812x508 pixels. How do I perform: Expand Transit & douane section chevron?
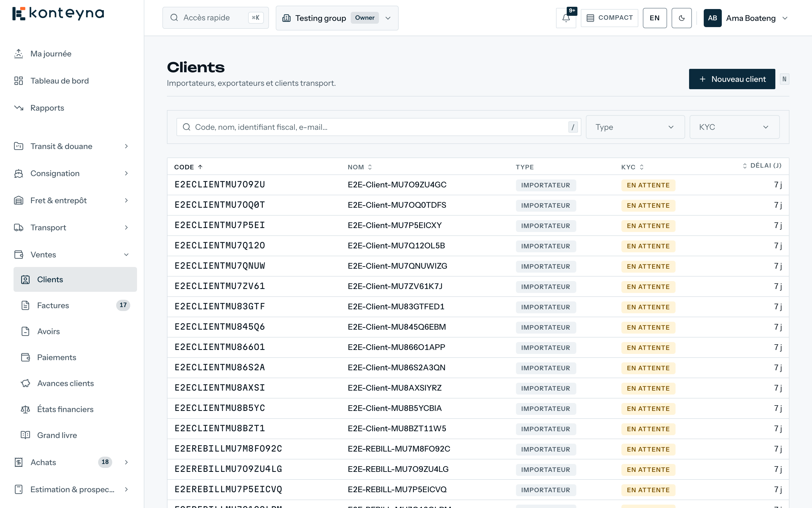point(126,146)
